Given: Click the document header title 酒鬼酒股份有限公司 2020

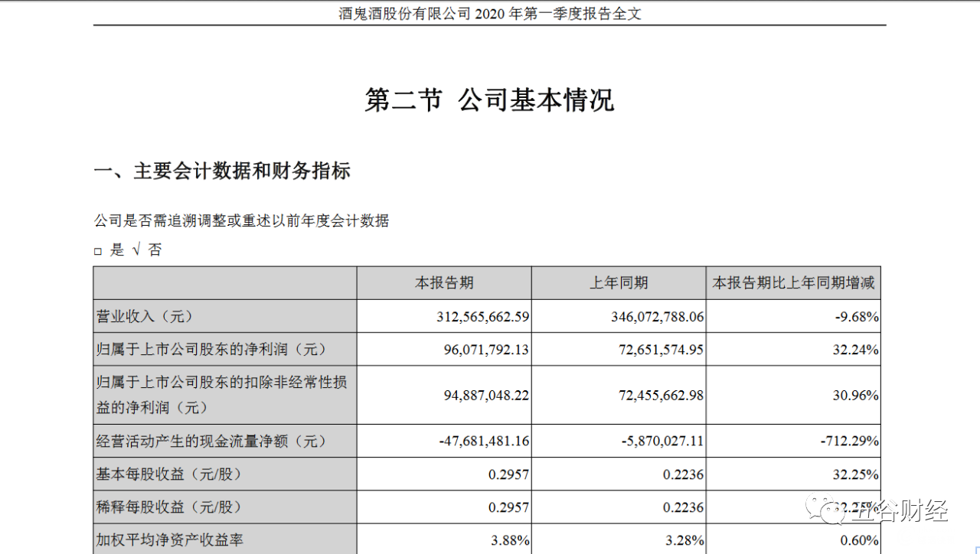Looking at the screenshot, I should (489, 13).
